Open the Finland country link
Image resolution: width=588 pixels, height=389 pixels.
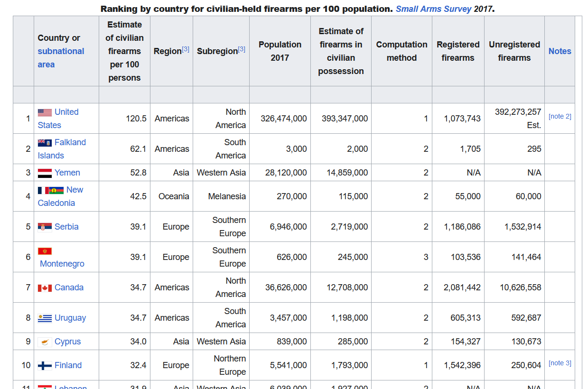68,365
